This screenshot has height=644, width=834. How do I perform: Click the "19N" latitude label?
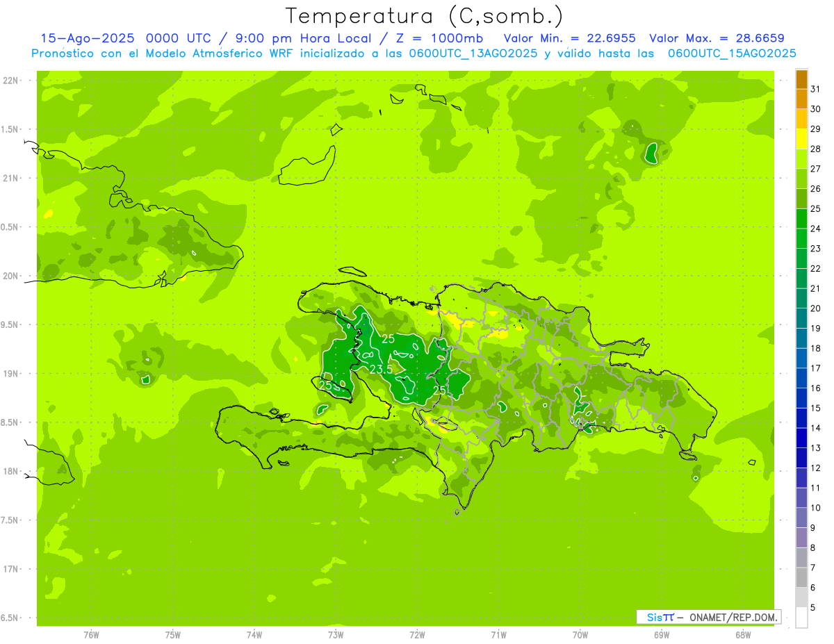11,374
